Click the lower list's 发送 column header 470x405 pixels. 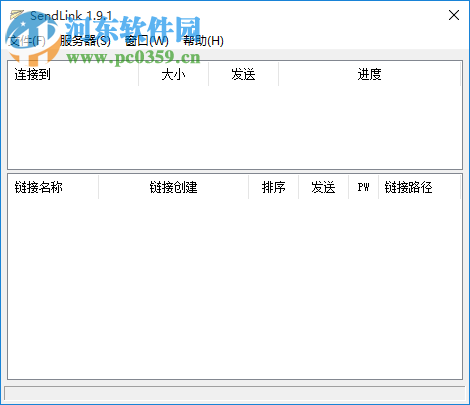pyautogui.click(x=323, y=187)
